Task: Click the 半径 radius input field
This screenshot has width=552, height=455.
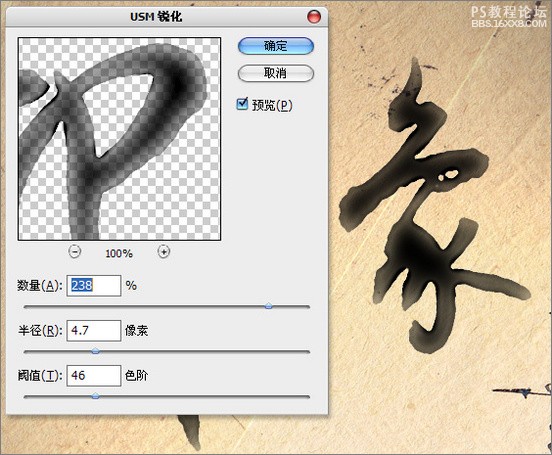Action: pyautogui.click(x=94, y=330)
